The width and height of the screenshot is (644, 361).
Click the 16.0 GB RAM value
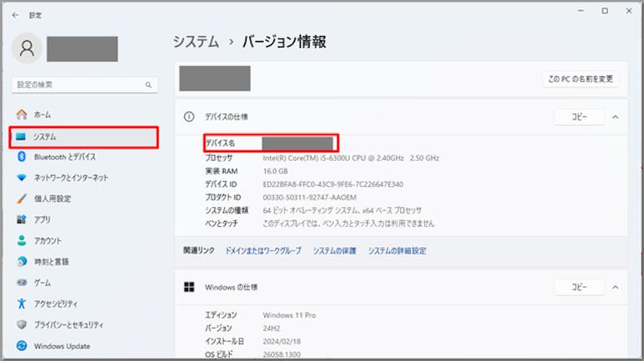(275, 171)
